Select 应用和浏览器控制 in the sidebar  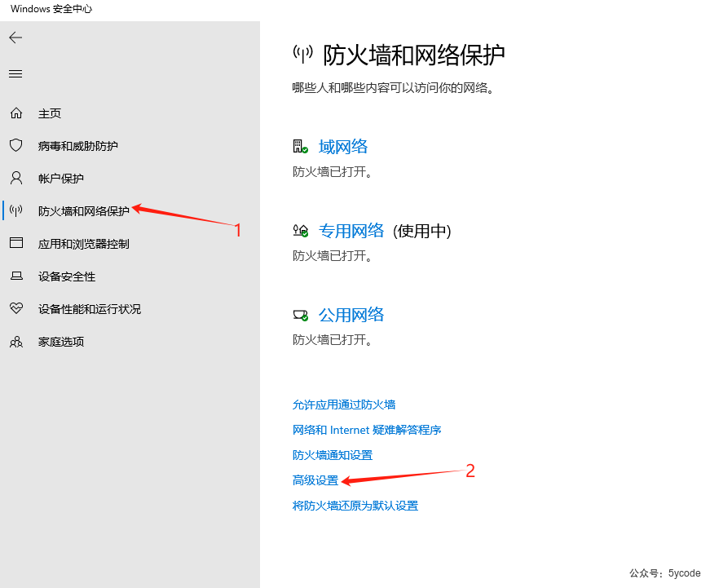coord(84,244)
